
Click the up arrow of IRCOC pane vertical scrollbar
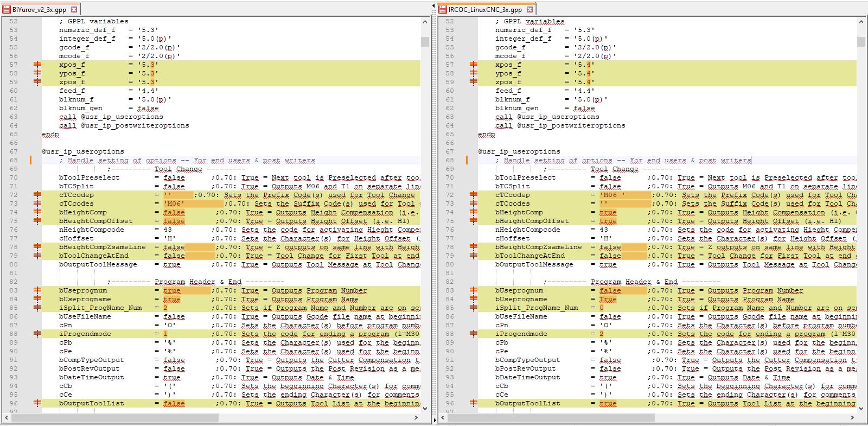tap(861, 22)
